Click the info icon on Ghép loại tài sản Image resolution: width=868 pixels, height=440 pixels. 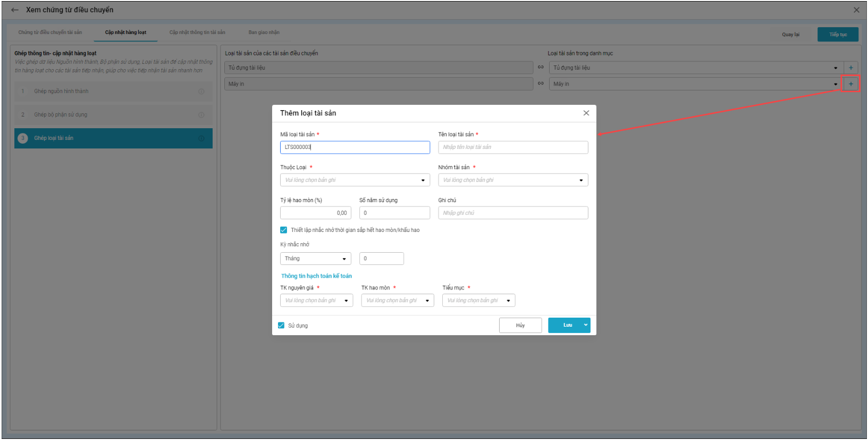(x=201, y=138)
